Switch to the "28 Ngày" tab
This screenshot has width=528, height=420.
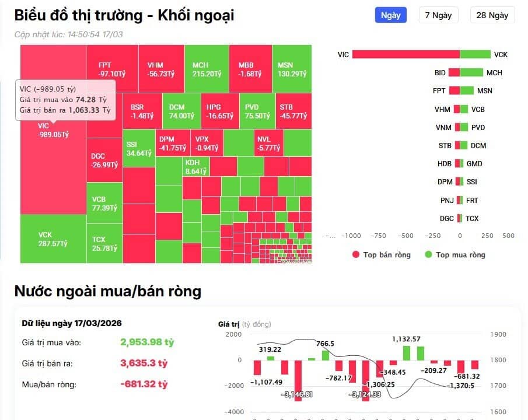pyautogui.click(x=492, y=15)
